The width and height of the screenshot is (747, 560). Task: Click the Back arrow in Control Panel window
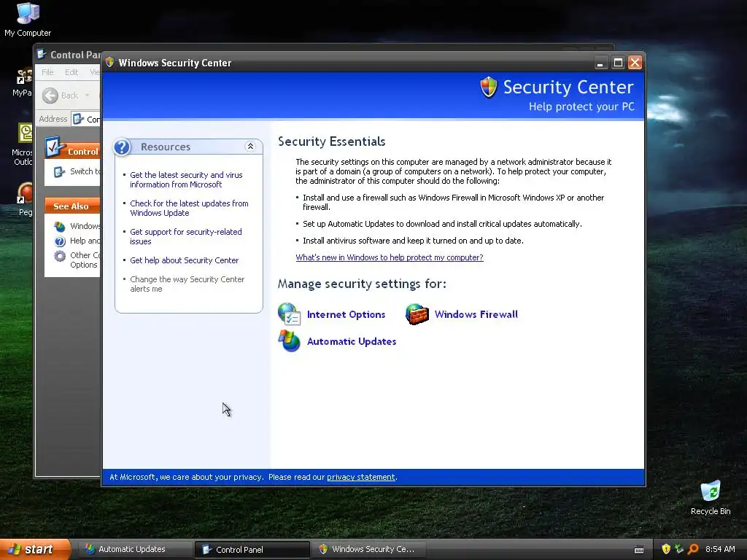pos(50,96)
